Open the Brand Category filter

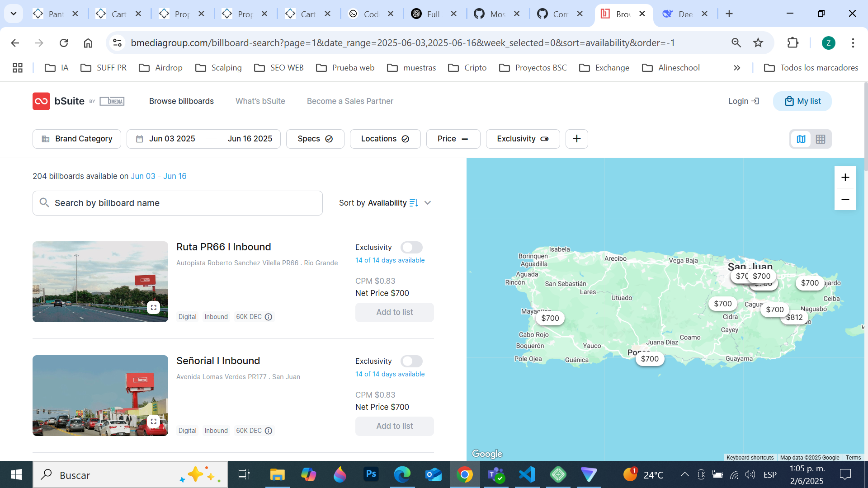77,139
